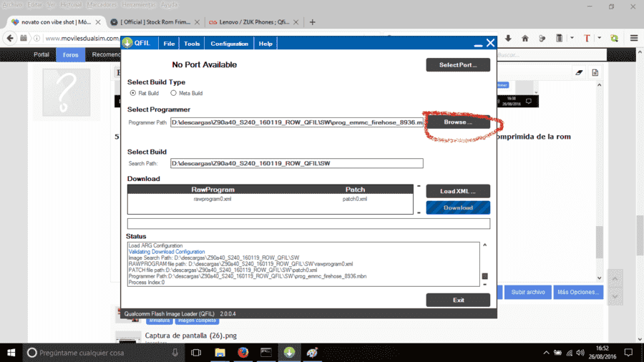Open the Configuration menu in QFIL

tap(229, 44)
